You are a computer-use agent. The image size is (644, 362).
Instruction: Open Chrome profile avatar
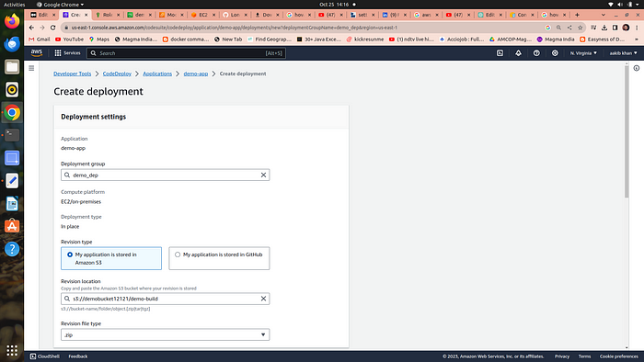(626, 28)
